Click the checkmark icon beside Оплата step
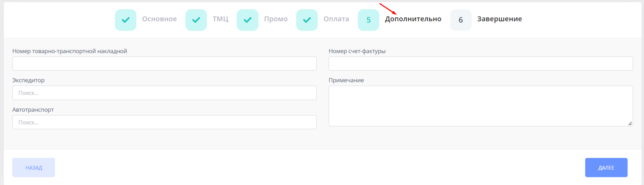 click(x=307, y=20)
